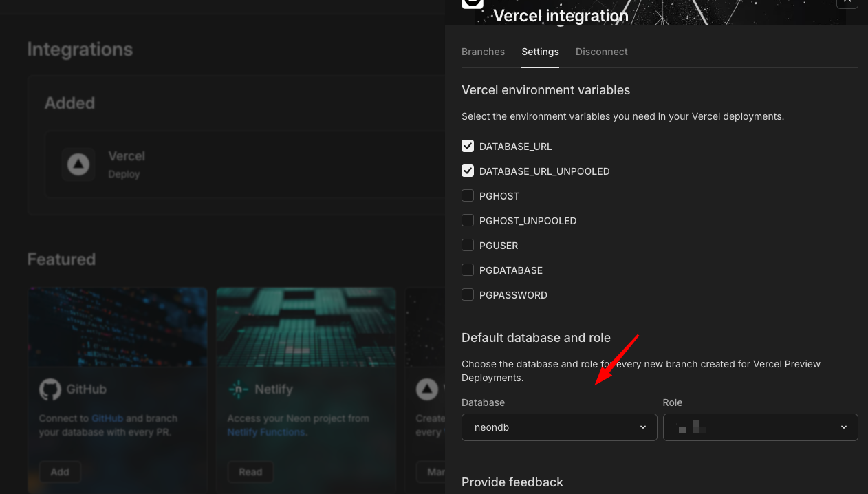Image resolution: width=868 pixels, height=494 pixels.
Task: Tick the PGPASSWORD checkbox
Action: (x=468, y=294)
